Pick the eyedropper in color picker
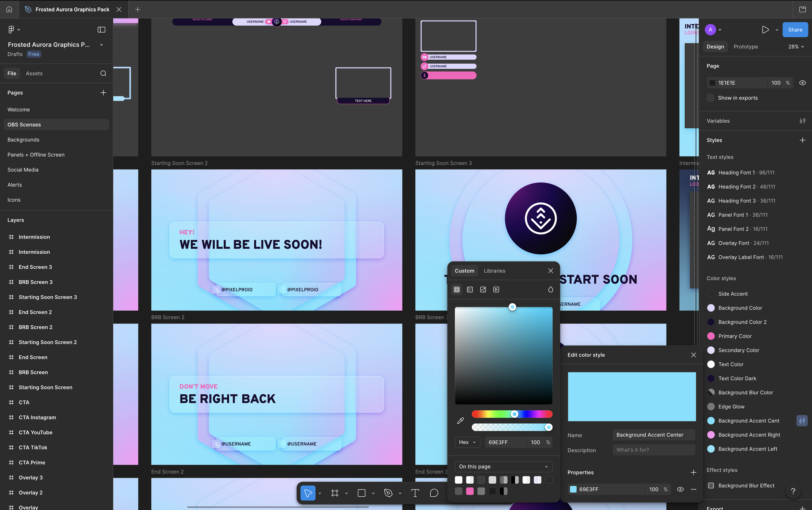The width and height of the screenshot is (812, 510). pos(460,421)
